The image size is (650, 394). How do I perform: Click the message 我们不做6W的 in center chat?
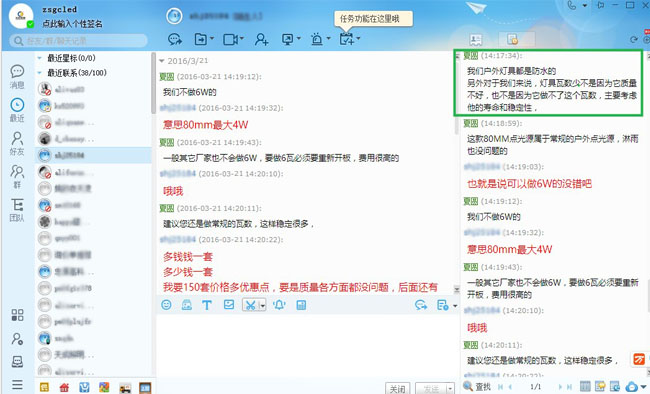[190, 92]
